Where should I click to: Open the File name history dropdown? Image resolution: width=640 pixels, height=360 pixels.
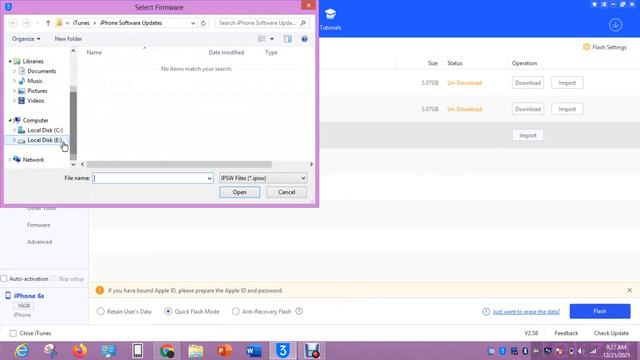(209, 178)
